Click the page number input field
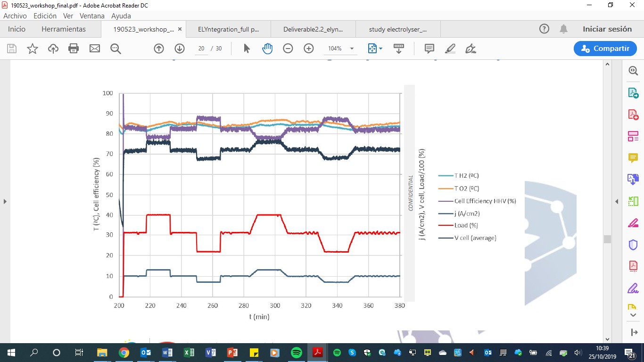The width and height of the screenshot is (644, 362). 201,49
